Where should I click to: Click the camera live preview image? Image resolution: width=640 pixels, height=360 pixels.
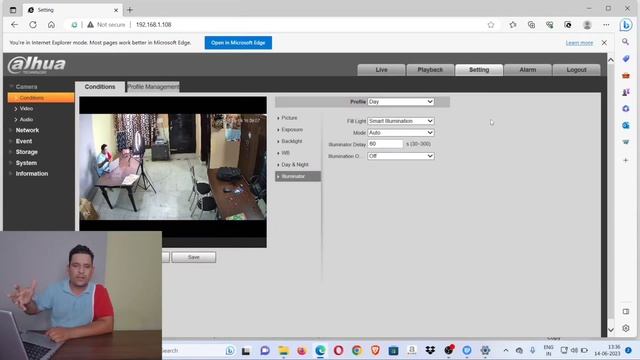point(173,167)
